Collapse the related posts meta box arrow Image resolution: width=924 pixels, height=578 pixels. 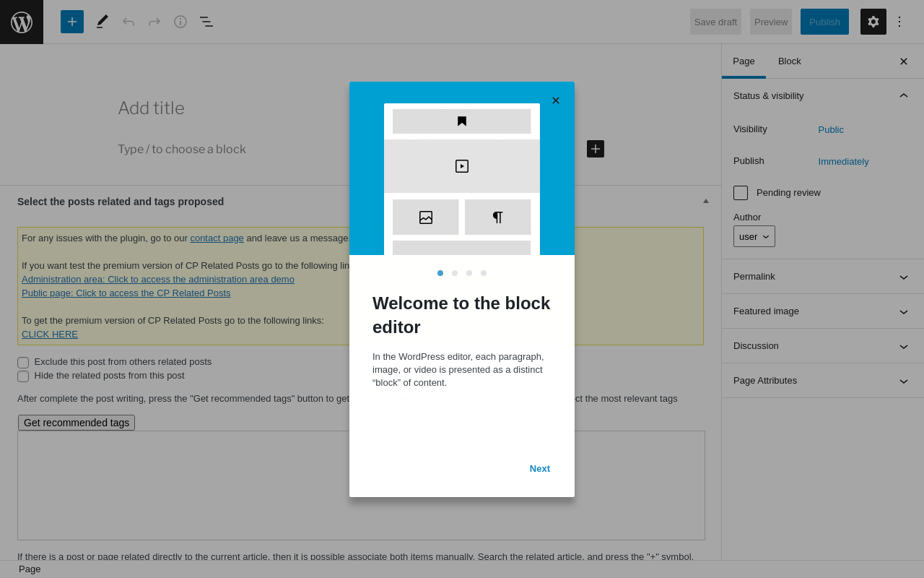coord(706,201)
